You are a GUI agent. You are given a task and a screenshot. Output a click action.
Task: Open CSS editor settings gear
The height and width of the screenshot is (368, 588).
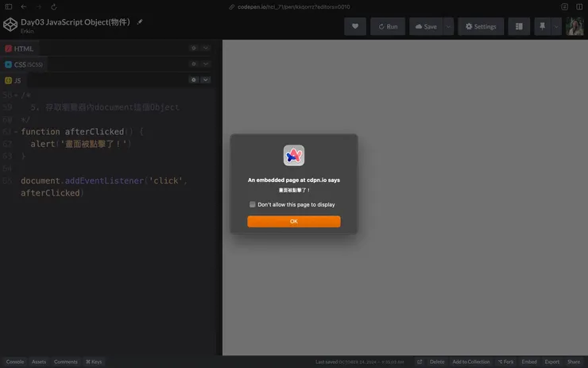pos(194,64)
